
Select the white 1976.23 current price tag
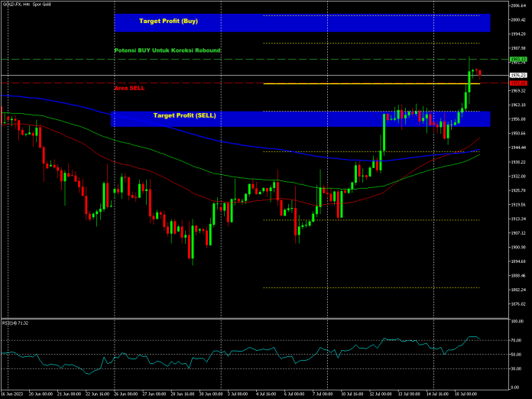(x=518, y=76)
